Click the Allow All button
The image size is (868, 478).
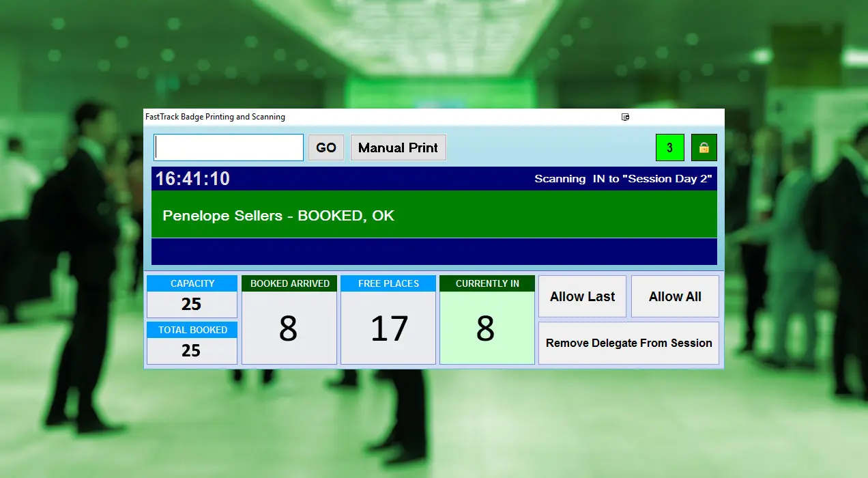point(675,296)
